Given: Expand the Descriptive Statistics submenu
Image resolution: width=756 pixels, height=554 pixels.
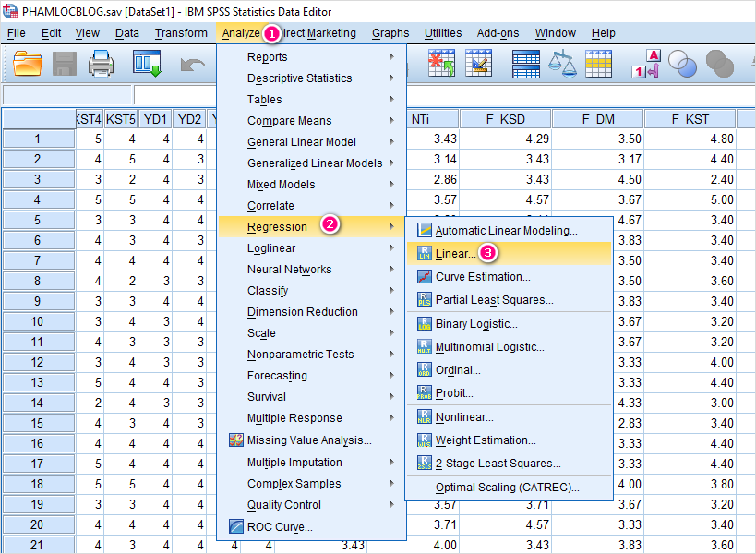Looking at the screenshot, I should click(299, 78).
